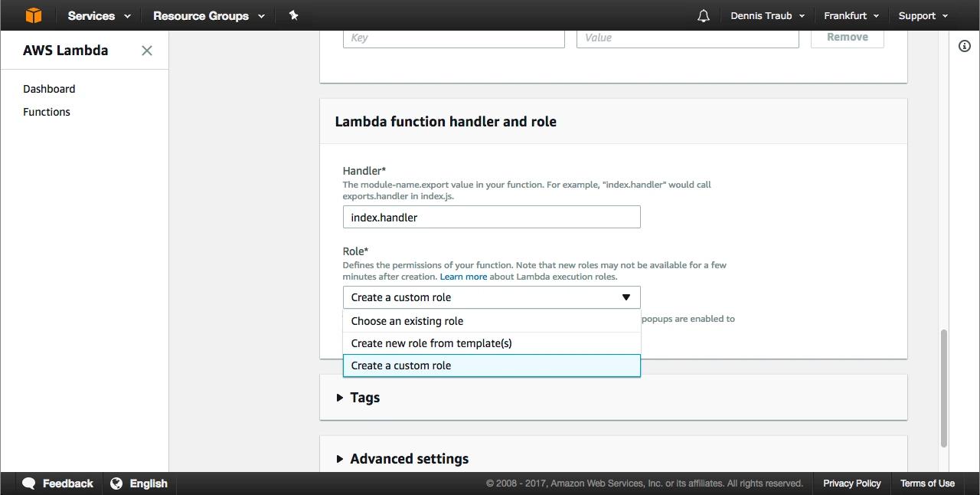The image size is (980, 495).
Task: Click in the Handler input field
Action: point(491,218)
